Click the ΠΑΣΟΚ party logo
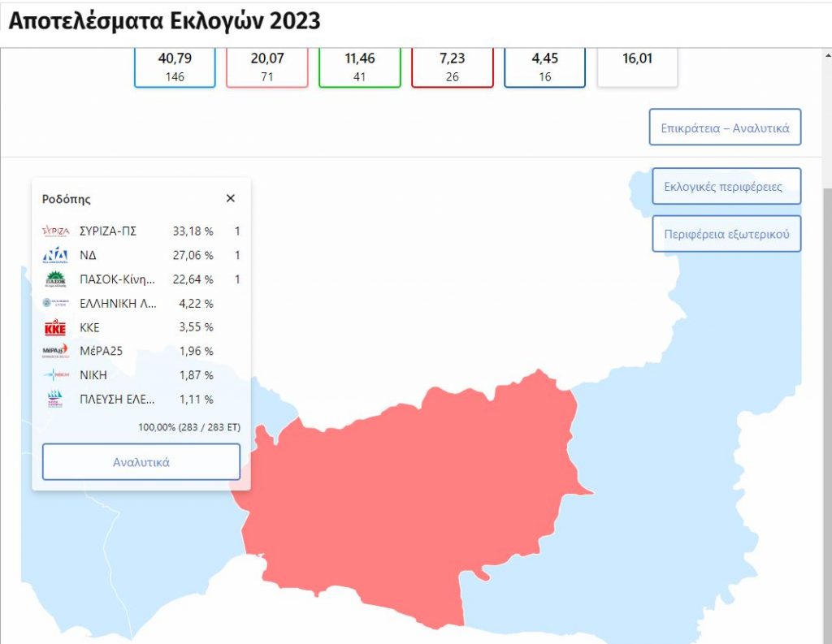The image size is (832, 644). tap(55, 280)
